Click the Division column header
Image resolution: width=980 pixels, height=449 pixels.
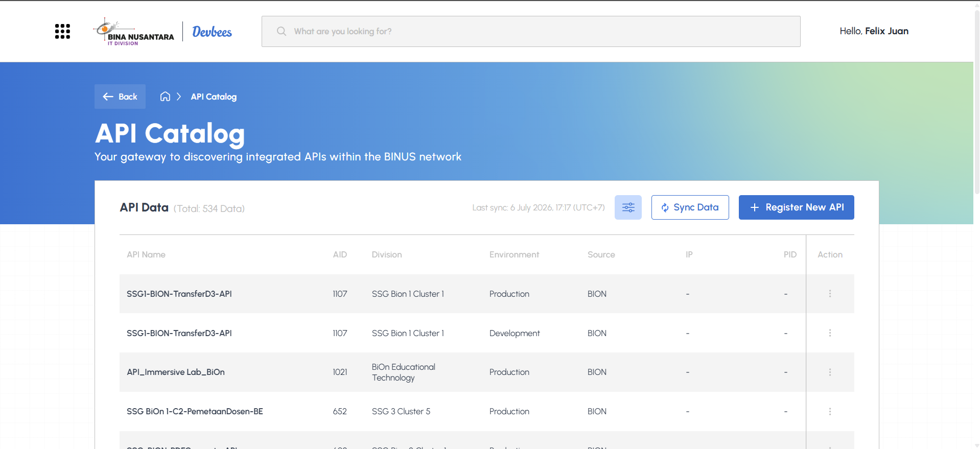387,254
